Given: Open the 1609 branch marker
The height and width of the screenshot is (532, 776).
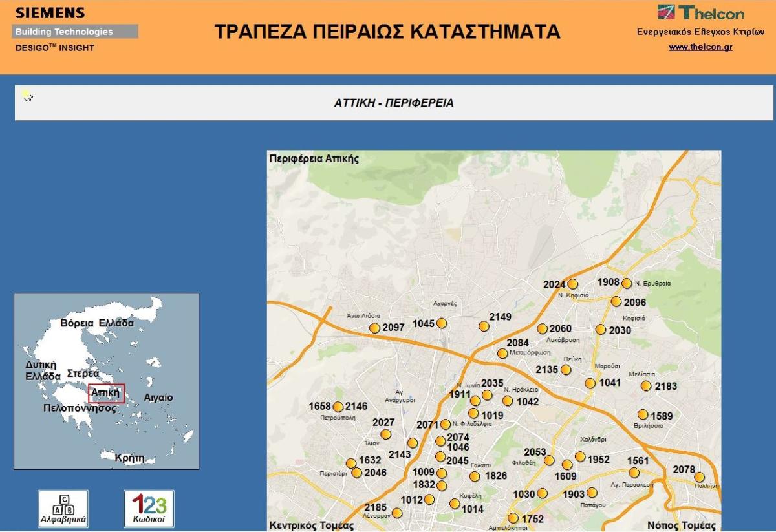Looking at the screenshot, I should click(567, 464).
